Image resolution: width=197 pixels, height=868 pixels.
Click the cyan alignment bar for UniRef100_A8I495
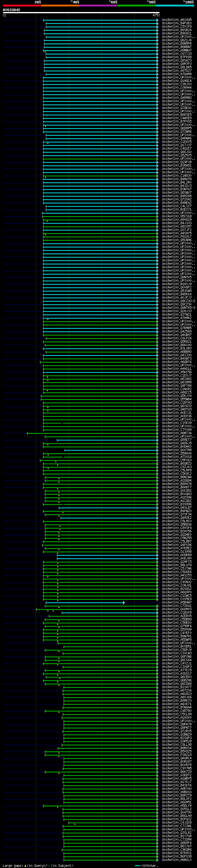(100, 20)
